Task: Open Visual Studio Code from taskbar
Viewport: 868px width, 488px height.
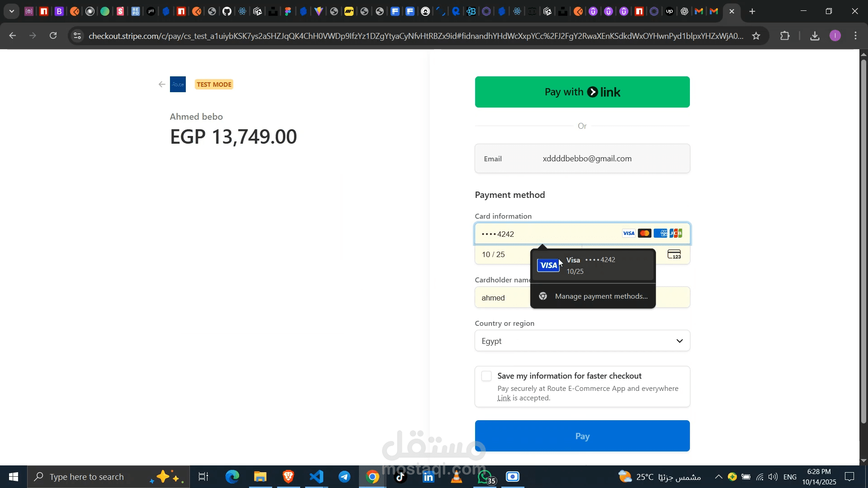Action: [316, 477]
